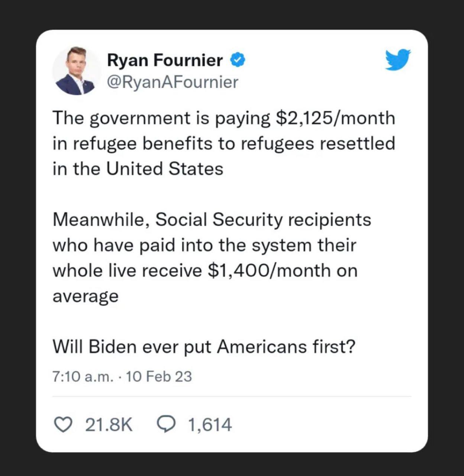Click the line starting "The government is paying"

tap(223, 118)
